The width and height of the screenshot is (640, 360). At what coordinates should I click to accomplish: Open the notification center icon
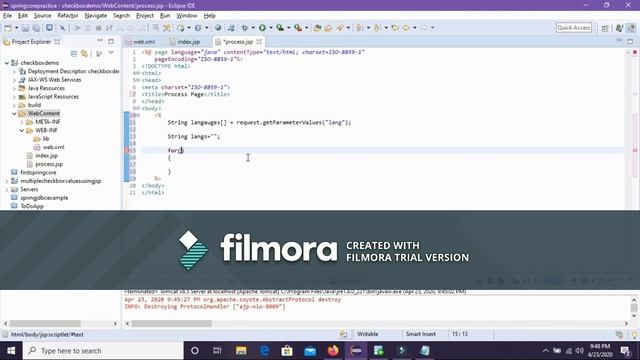pos(625,351)
